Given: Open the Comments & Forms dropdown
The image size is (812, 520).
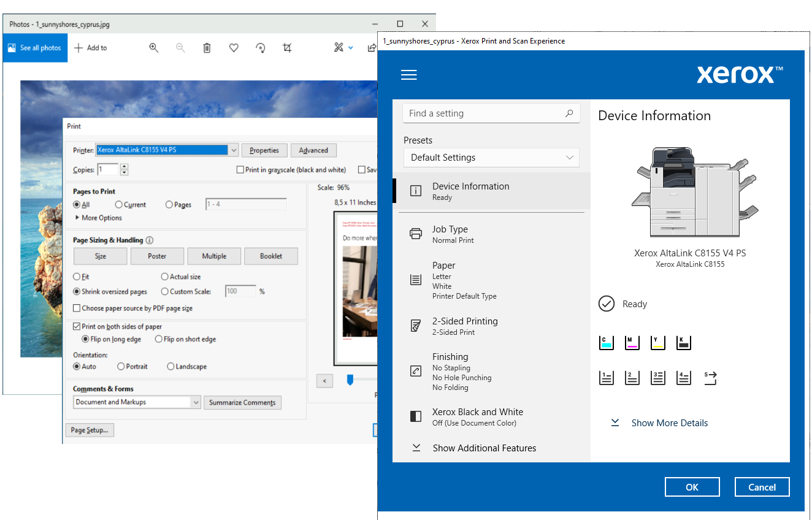Looking at the screenshot, I should [x=196, y=402].
